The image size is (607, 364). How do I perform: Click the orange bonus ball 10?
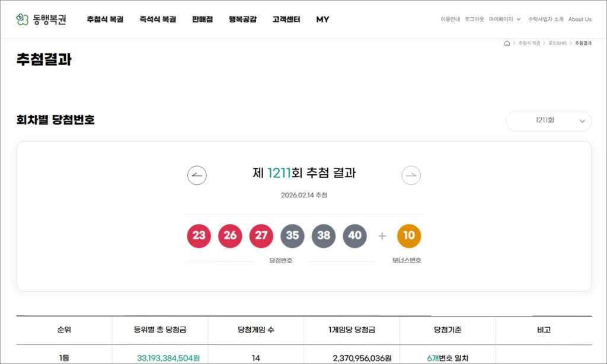click(x=409, y=236)
